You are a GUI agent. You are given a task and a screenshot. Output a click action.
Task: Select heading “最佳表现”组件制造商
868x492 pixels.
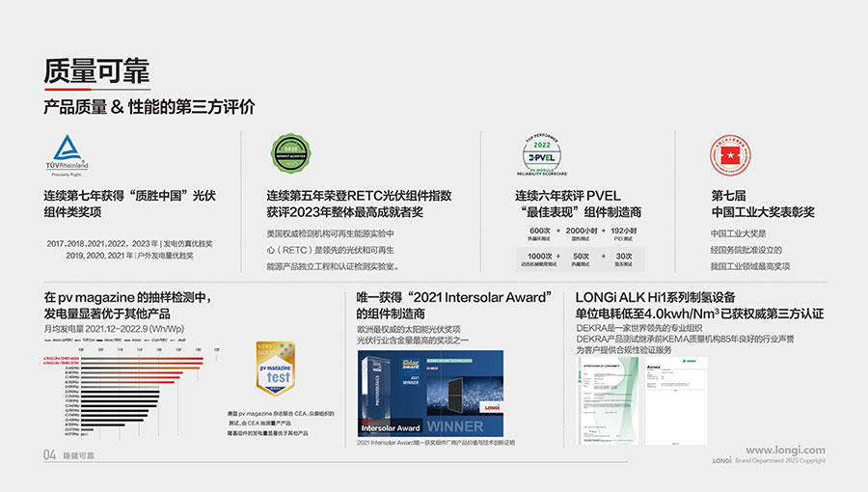581,212
